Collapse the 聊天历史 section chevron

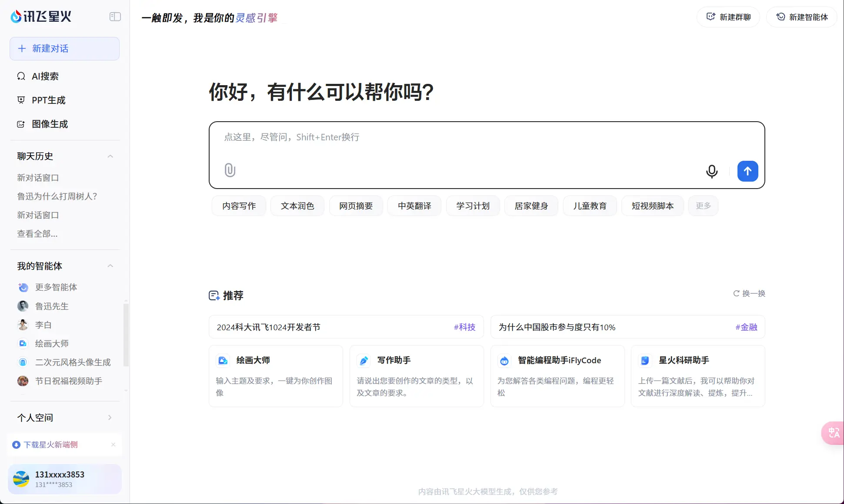110,156
